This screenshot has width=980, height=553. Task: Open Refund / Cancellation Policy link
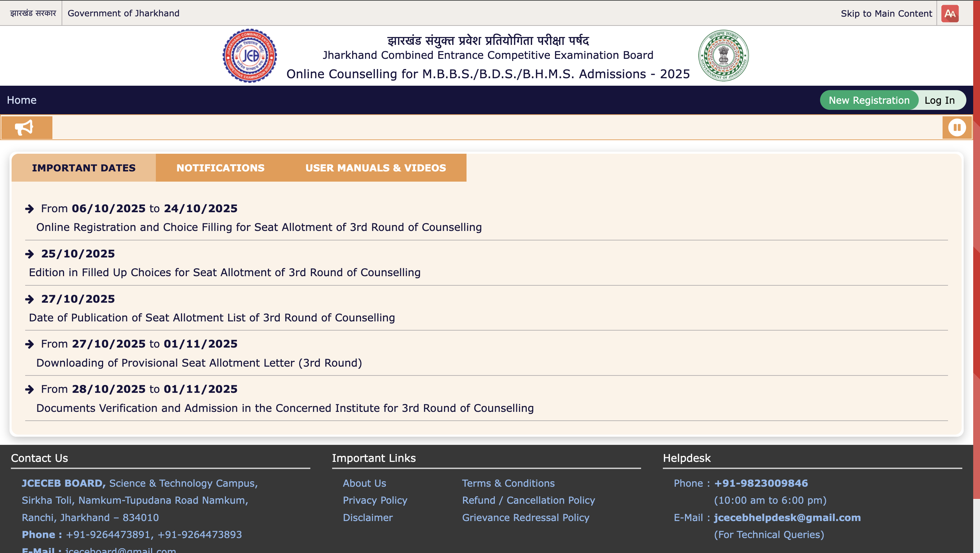528,500
